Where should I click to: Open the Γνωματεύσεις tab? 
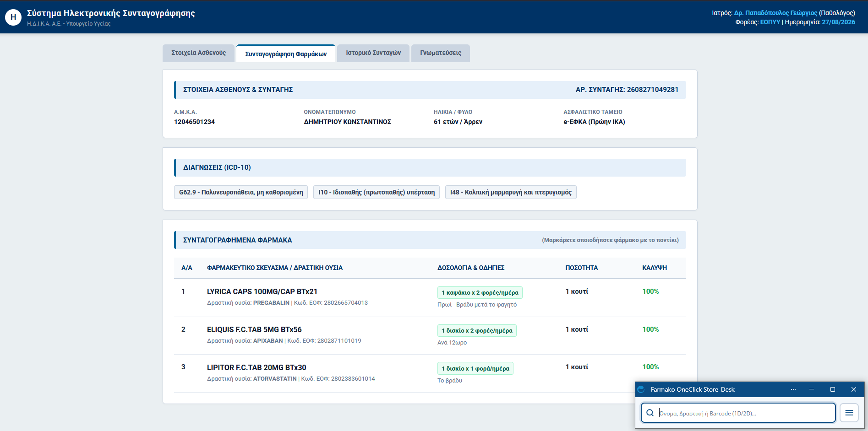click(441, 53)
